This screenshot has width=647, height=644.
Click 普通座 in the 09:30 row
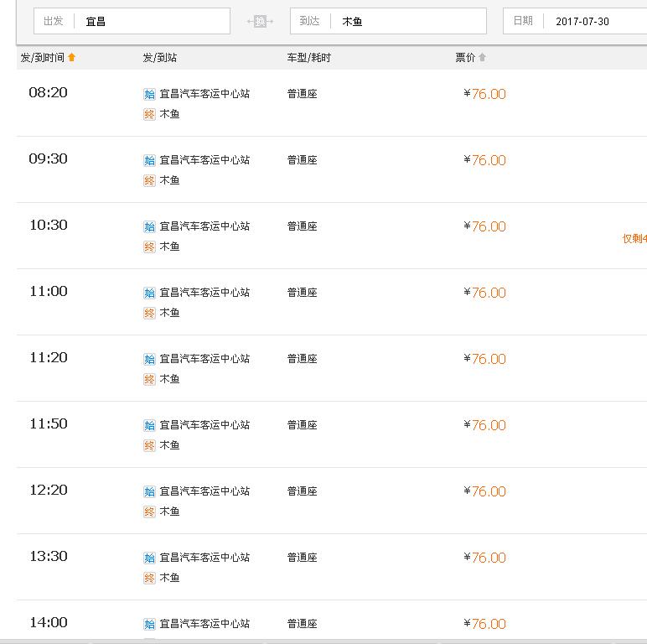click(302, 160)
